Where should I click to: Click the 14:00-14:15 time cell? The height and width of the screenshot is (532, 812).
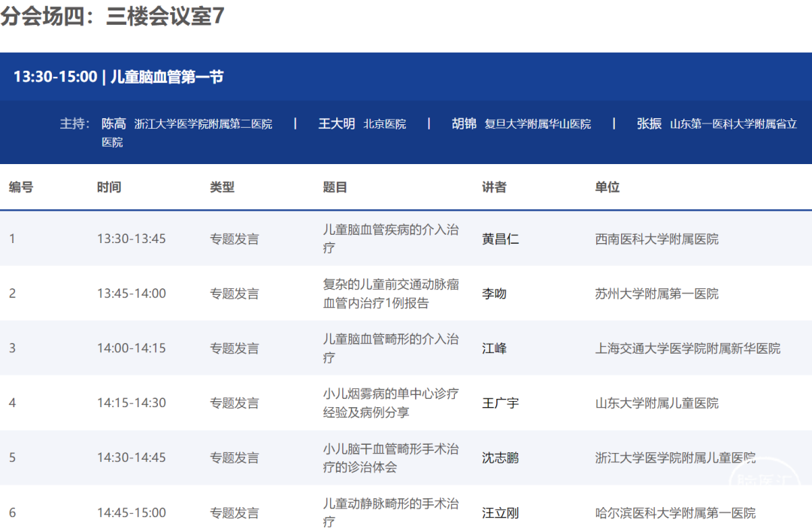tap(132, 348)
